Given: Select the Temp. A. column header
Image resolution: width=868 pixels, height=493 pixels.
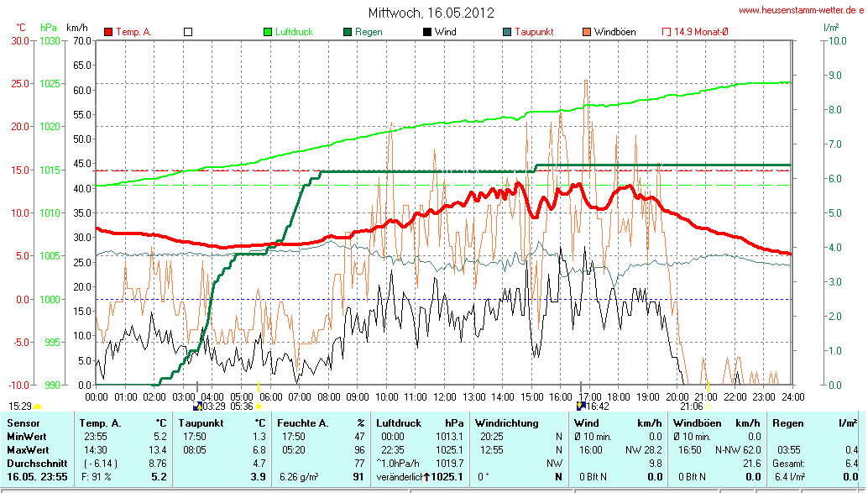Looking at the screenshot, I should click(x=99, y=422).
